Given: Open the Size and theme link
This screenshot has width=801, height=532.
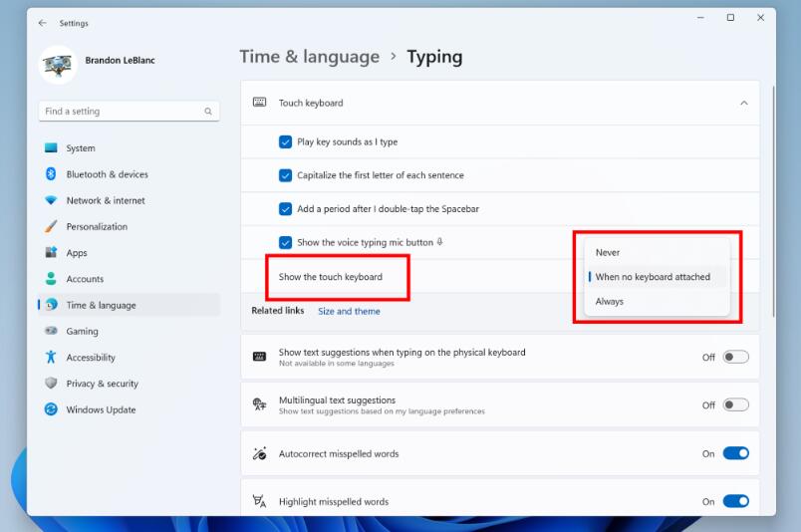Looking at the screenshot, I should click(x=349, y=311).
